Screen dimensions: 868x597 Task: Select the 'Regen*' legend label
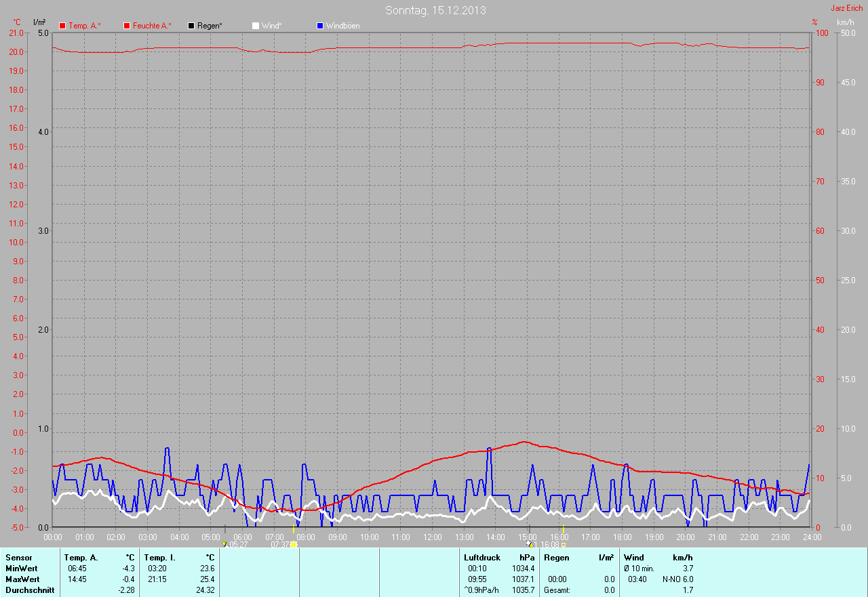click(210, 26)
